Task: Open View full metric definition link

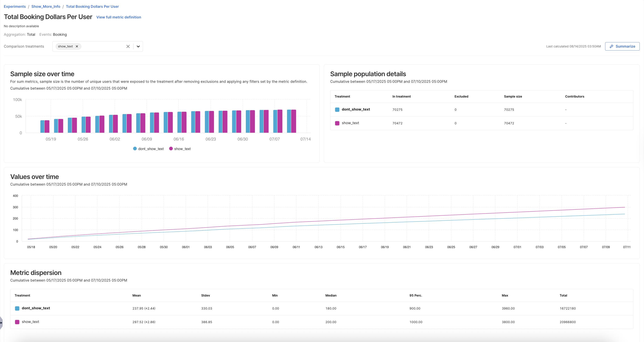Action: pos(119,17)
